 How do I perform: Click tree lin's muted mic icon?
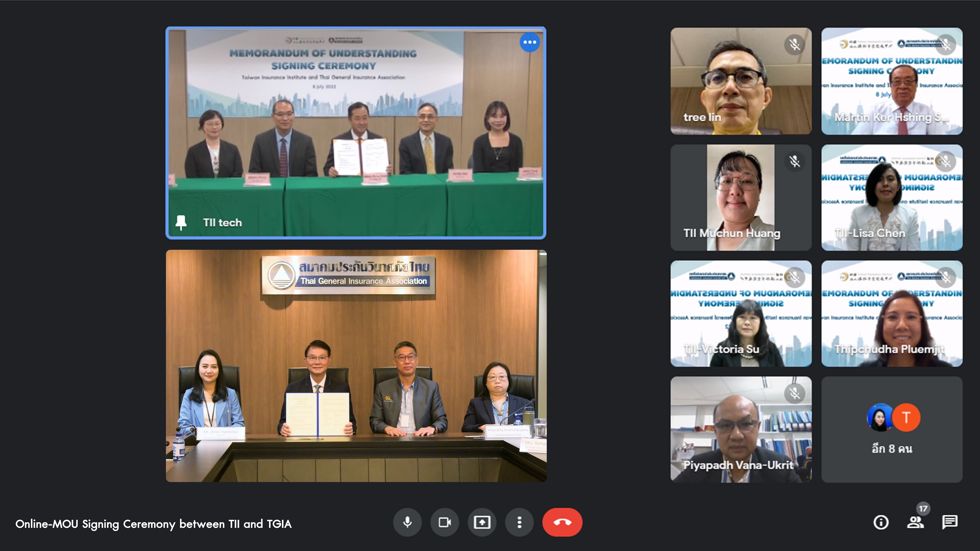tap(794, 45)
